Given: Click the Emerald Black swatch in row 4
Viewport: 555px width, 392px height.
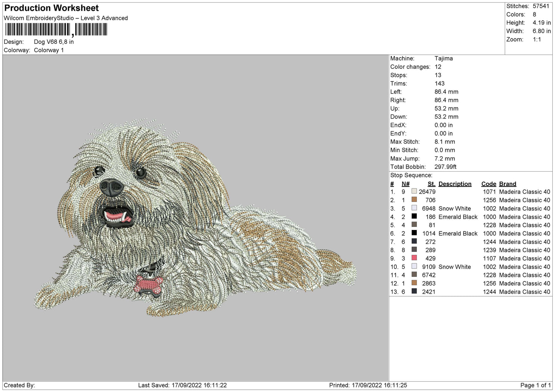Looking at the screenshot, I should (414, 216).
